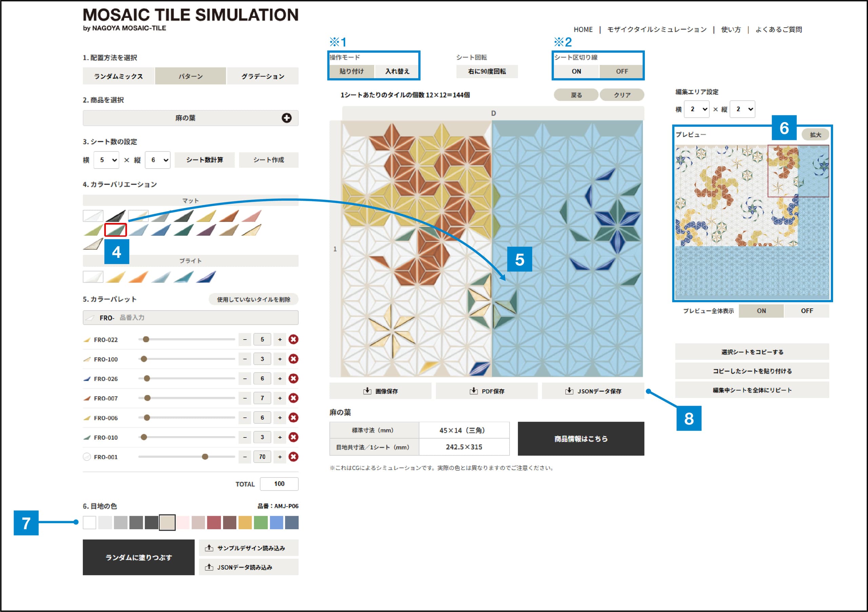Set プレビュー全体表示 to OFF

[807, 311]
